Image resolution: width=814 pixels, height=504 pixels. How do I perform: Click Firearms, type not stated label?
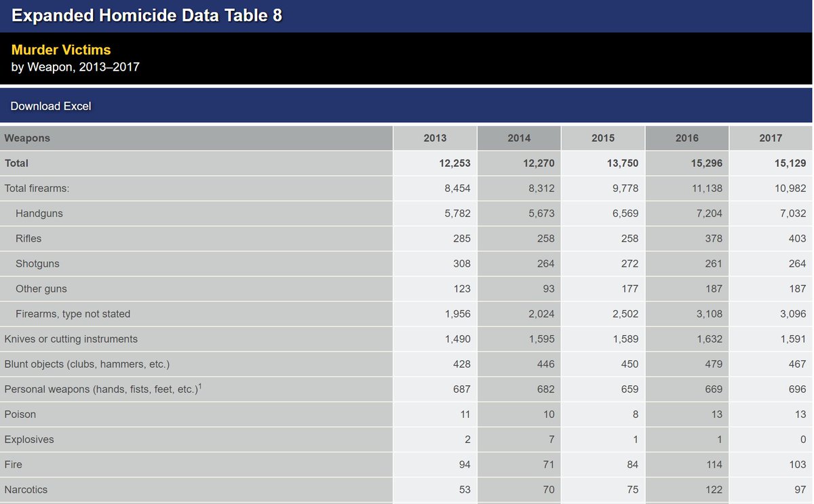coord(73,313)
